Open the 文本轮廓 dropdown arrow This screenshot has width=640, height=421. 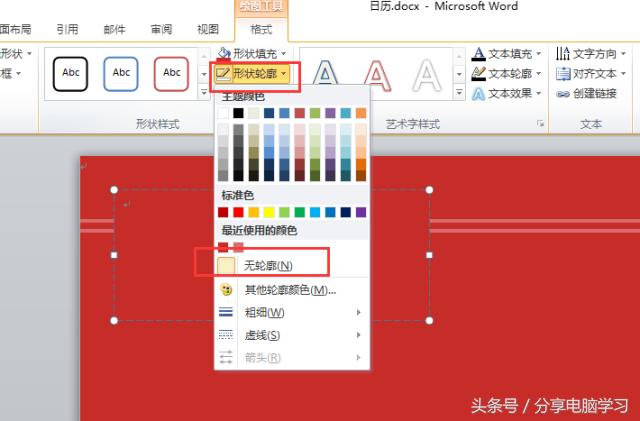[539, 74]
